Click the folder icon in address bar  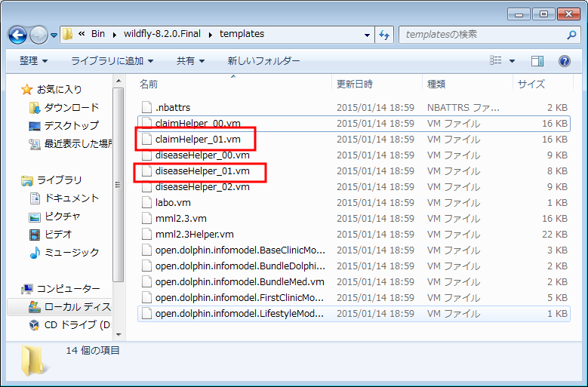[x=67, y=34]
